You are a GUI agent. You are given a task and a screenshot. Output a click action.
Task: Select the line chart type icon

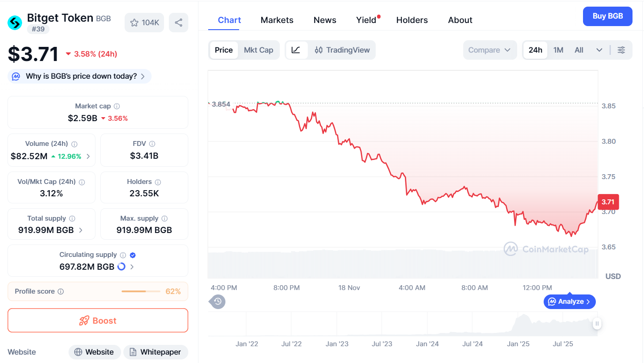297,50
